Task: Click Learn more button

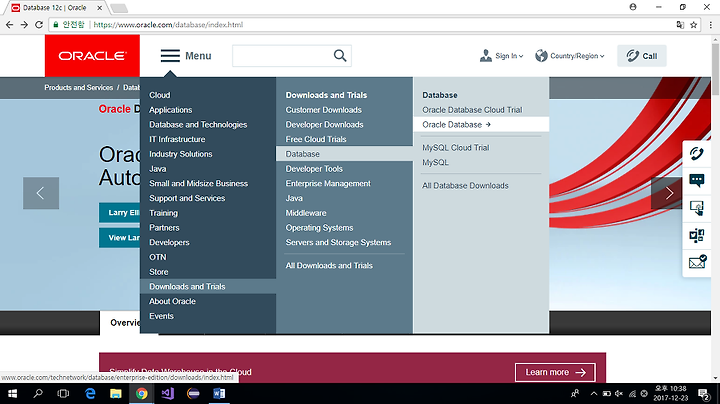Action: tap(555, 372)
